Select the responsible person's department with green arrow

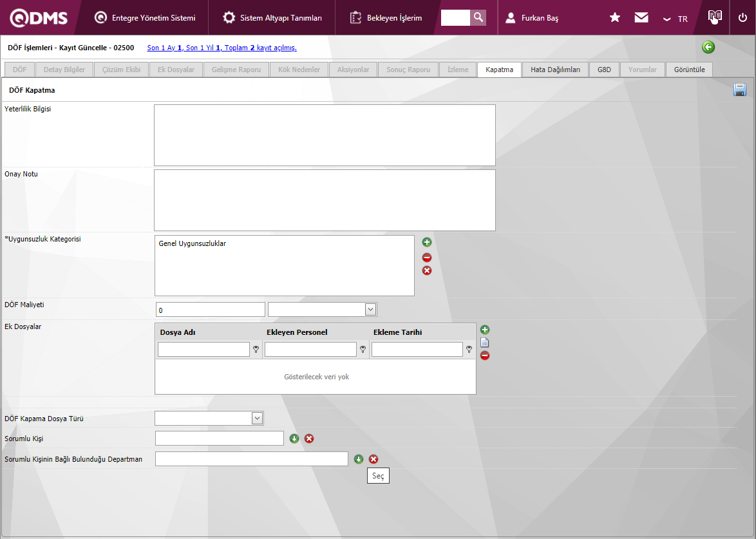358,459
